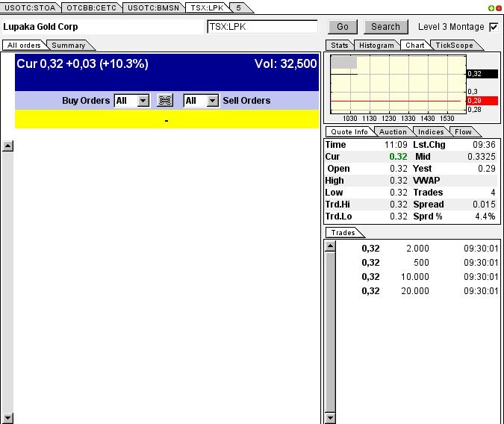
Task: Click the order book scrollbar down arrow
Action: pos(7,418)
